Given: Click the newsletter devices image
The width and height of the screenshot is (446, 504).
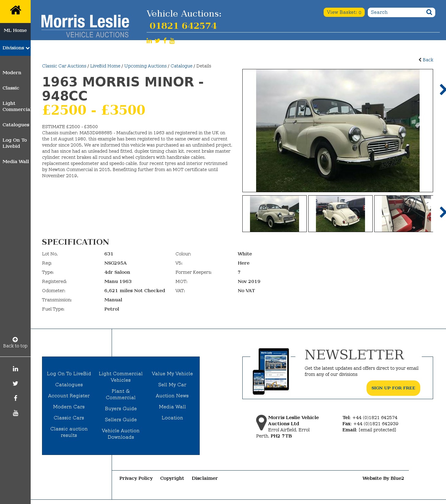Looking at the screenshot, I should click(x=271, y=371).
